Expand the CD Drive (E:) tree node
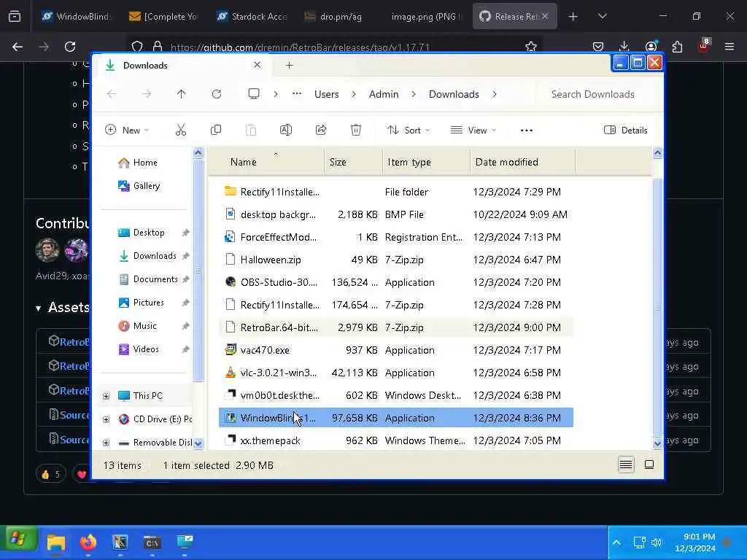 pos(106,419)
